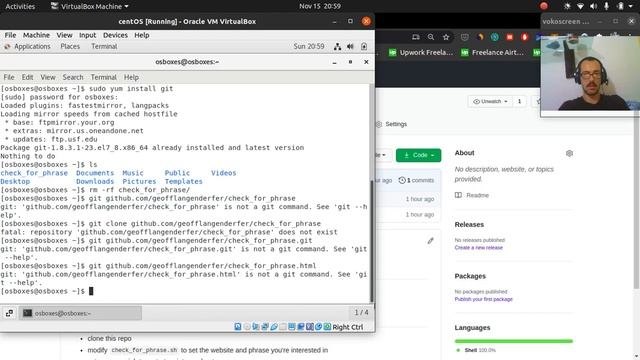The image size is (640, 360).
Task: Click the VirtualBox optical drive status icon
Action: click(247, 327)
